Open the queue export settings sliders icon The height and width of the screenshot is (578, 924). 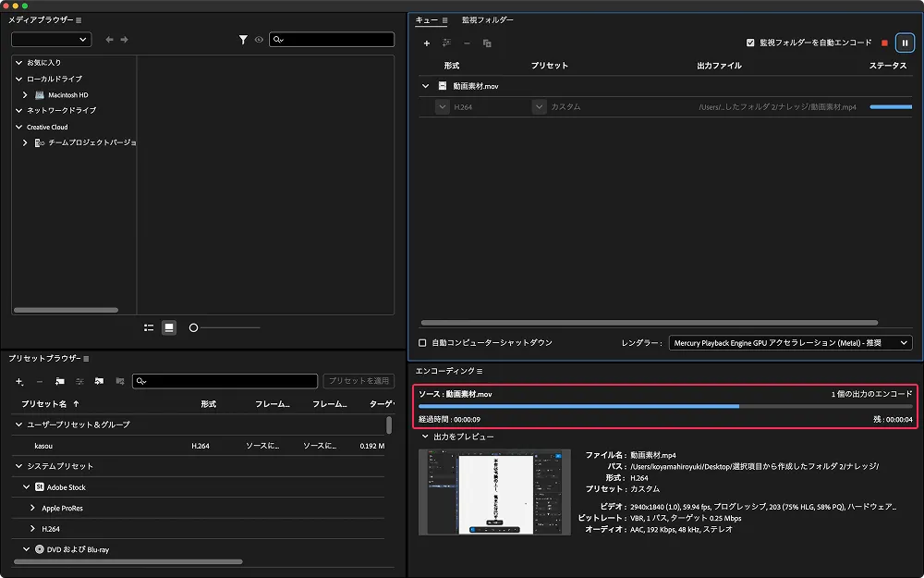pyautogui.click(x=446, y=43)
